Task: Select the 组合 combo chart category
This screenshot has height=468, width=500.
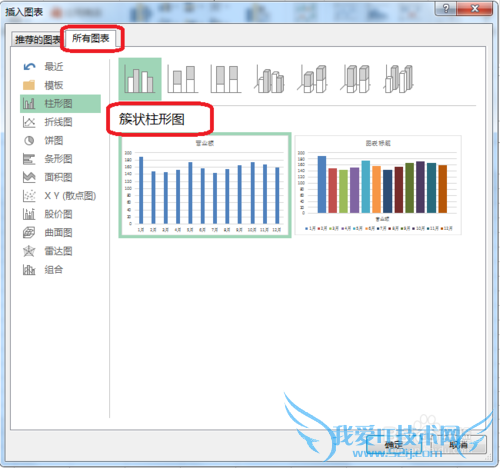Action: 60,270
